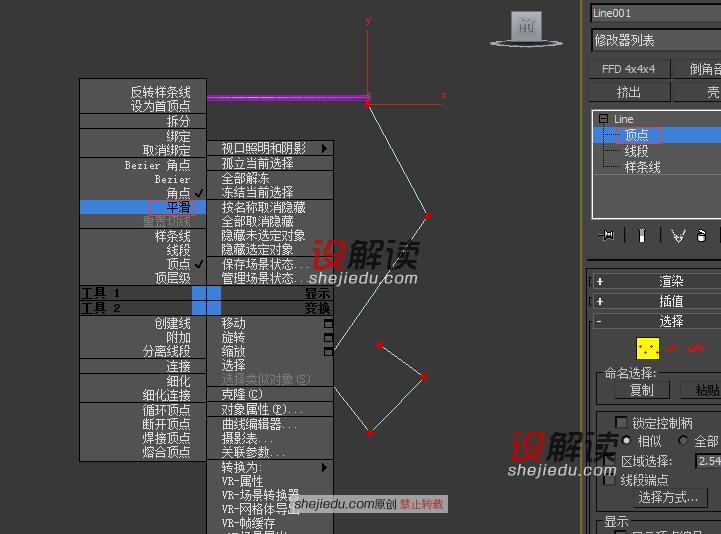721x534 pixels.
Task: Select the 全部 radio button
Action: 683,441
